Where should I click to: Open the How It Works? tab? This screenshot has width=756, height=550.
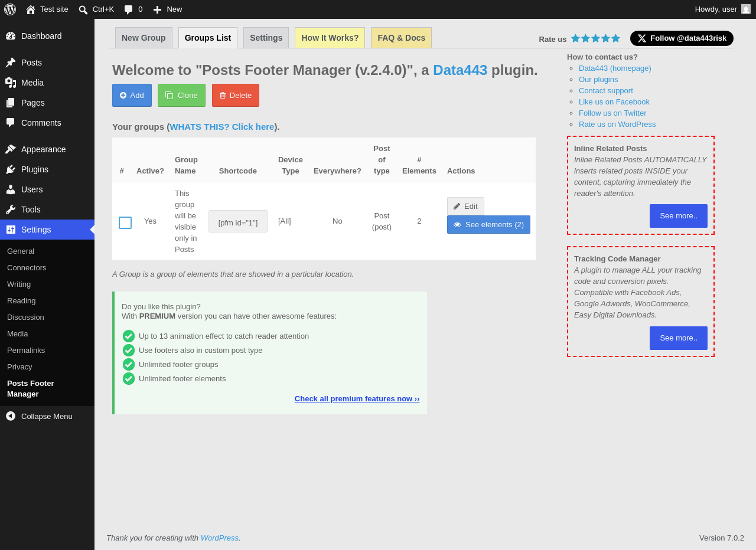pyautogui.click(x=330, y=38)
